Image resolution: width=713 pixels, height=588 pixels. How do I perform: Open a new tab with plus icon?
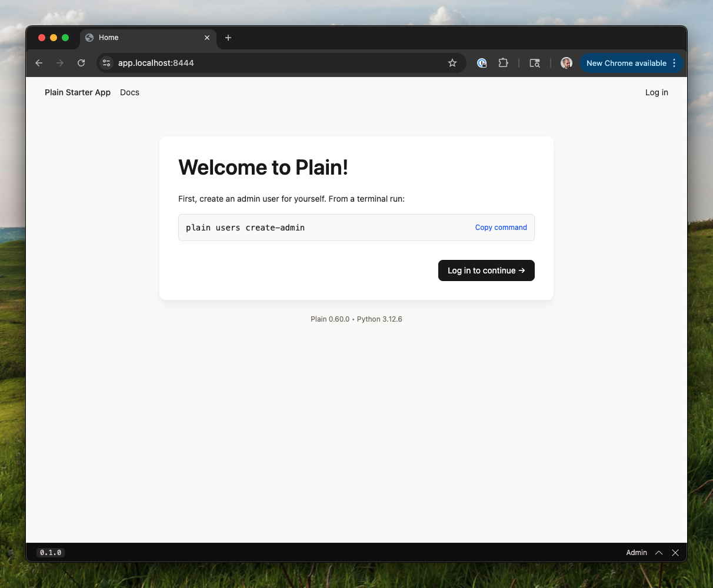228,38
